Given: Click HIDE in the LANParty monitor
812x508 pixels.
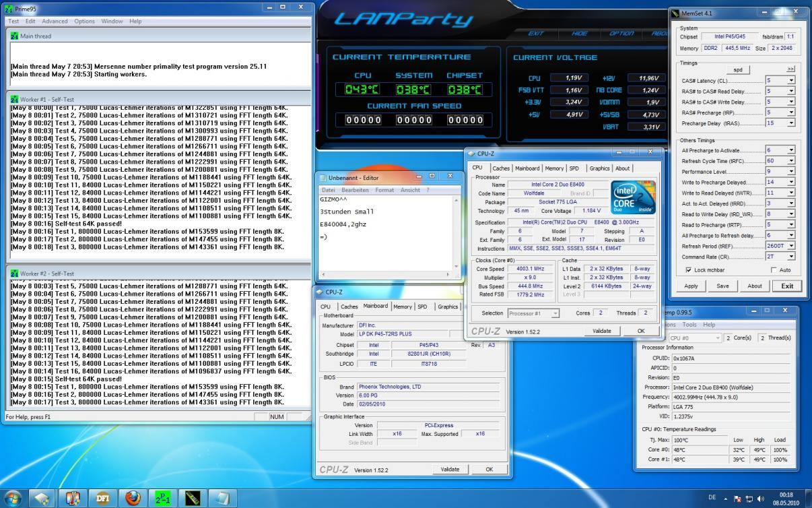Looking at the screenshot, I should point(579,33).
